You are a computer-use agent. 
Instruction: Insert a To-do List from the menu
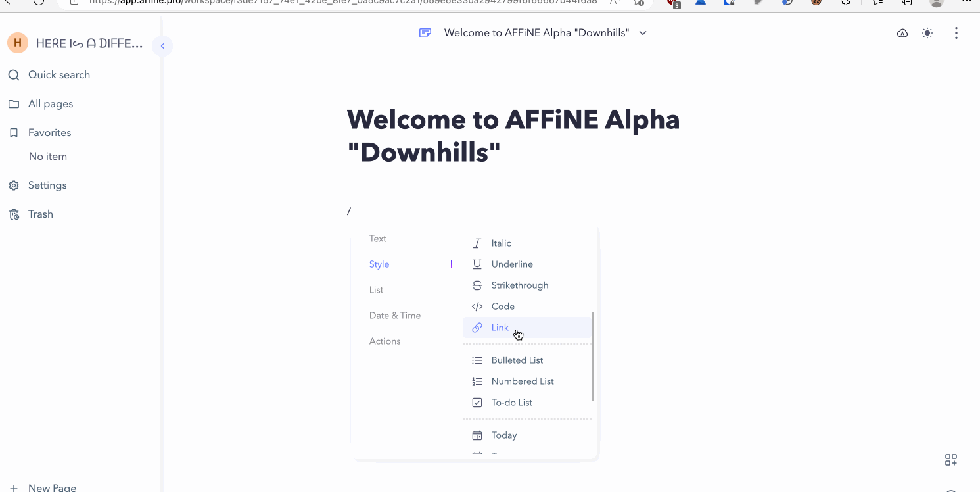pyautogui.click(x=511, y=402)
